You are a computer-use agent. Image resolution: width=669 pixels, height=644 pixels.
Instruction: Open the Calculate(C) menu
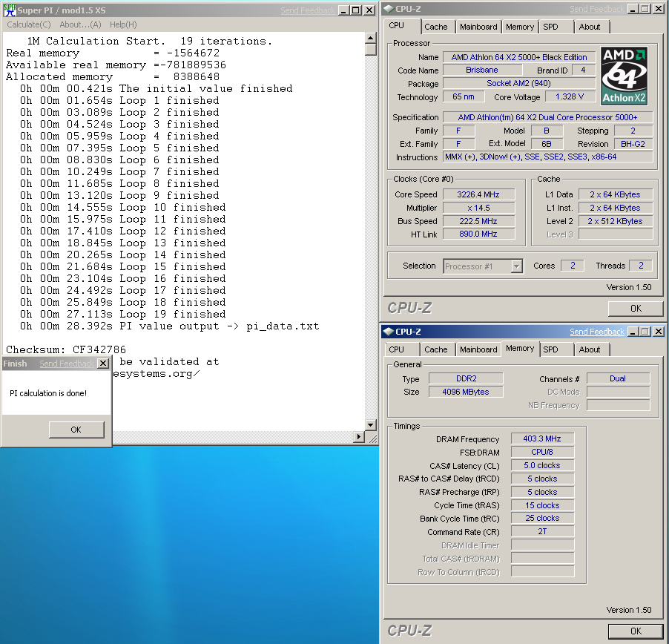(29, 24)
